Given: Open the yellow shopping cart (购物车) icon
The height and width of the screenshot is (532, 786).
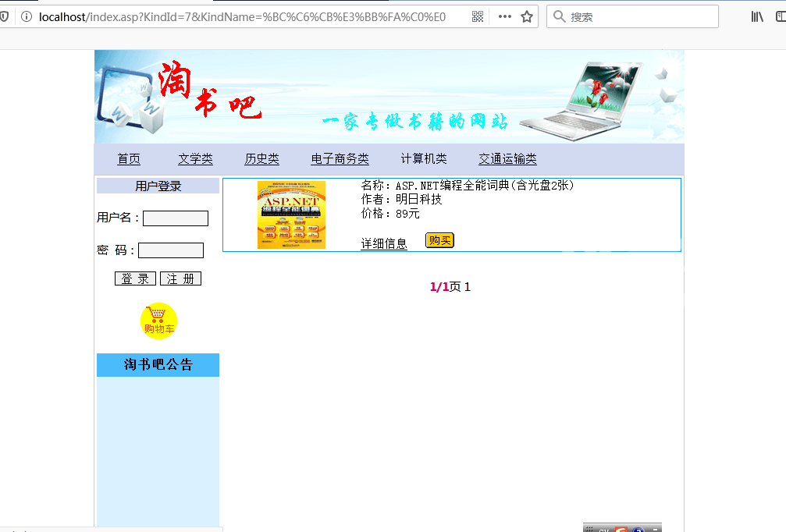Looking at the screenshot, I should (158, 321).
